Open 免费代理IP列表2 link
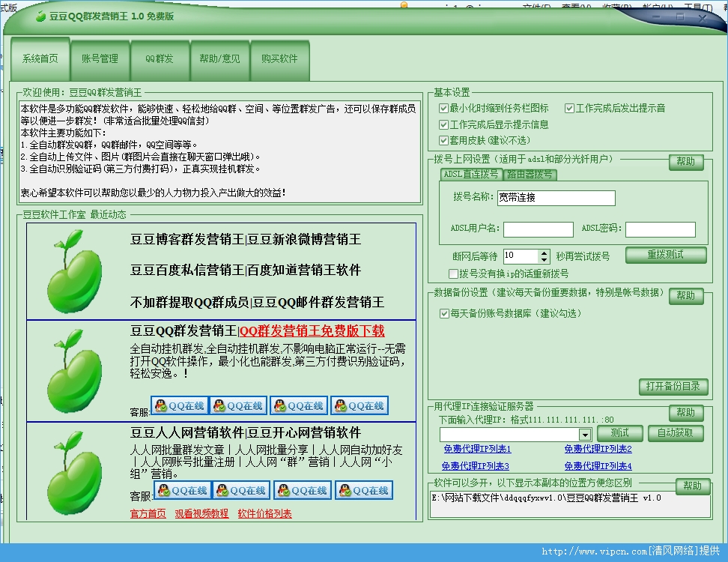 [x=598, y=449]
